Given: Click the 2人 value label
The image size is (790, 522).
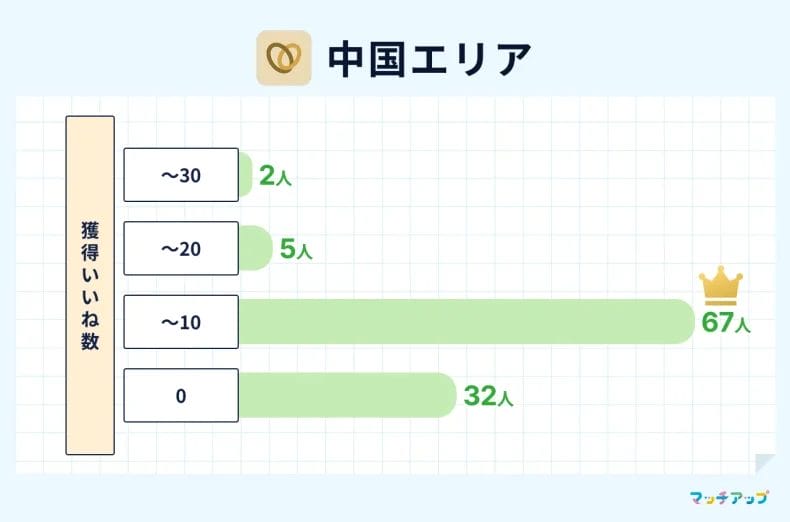Looking at the screenshot, I should (x=275, y=177).
